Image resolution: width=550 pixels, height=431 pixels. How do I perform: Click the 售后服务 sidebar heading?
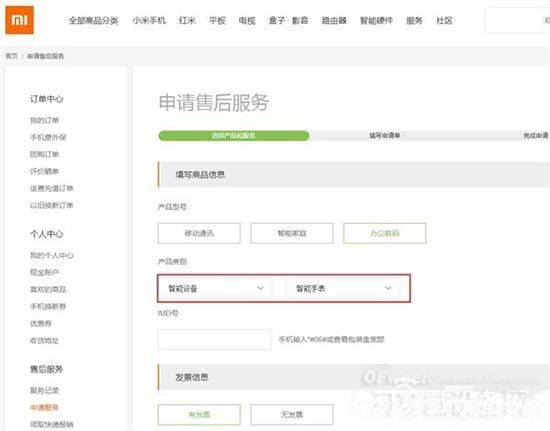(x=46, y=369)
